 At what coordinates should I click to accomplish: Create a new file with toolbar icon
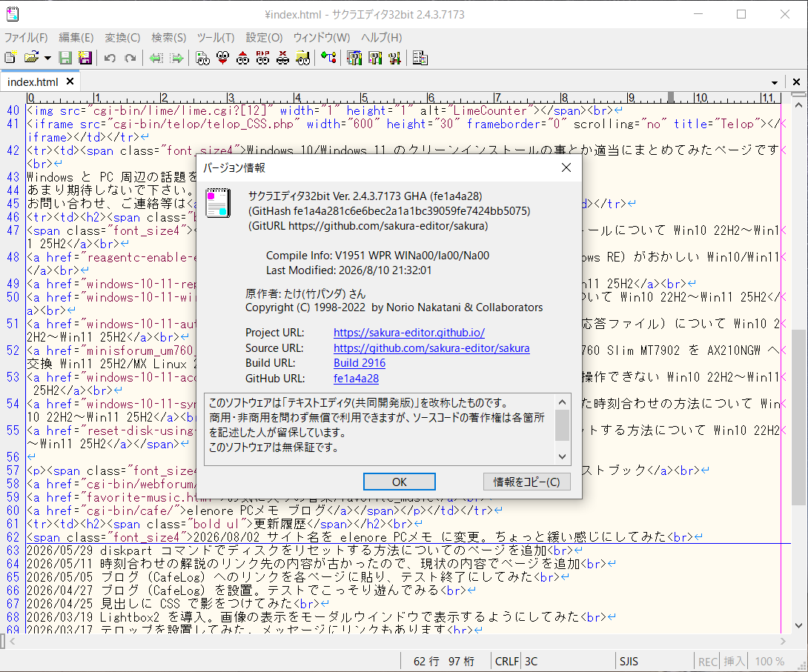coord(11,58)
